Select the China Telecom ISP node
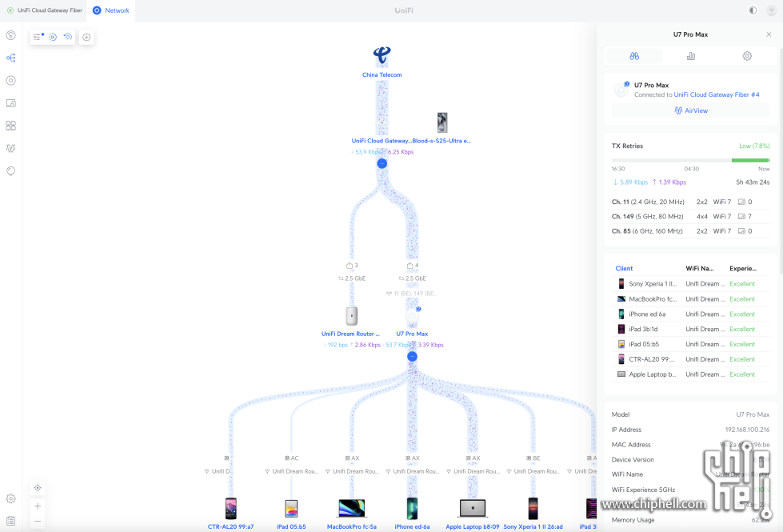This screenshot has height=532, width=783. [382, 62]
